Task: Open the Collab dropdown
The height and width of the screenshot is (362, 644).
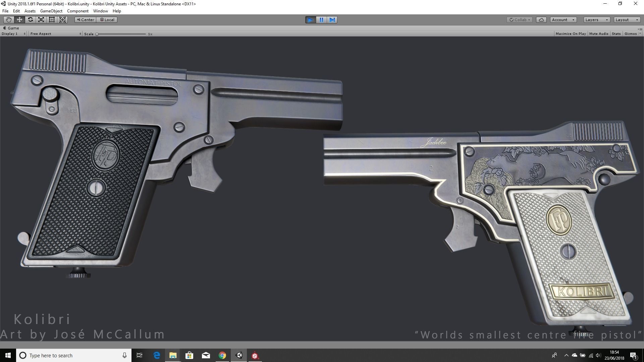Action: coord(520,20)
